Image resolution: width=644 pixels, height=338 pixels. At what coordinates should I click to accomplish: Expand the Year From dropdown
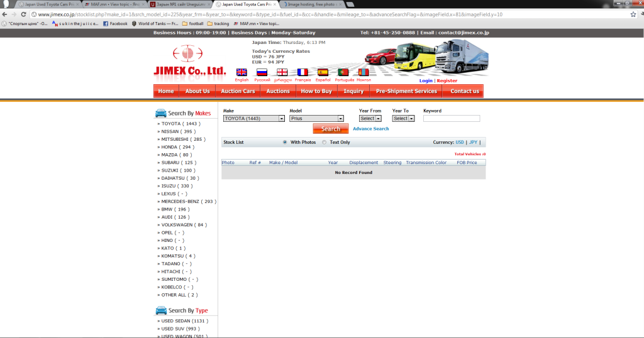click(370, 118)
